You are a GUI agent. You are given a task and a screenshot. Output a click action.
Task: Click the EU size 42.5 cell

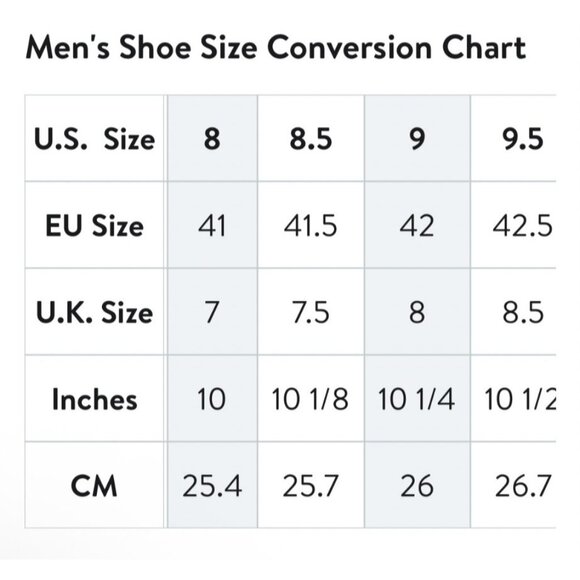513,225
